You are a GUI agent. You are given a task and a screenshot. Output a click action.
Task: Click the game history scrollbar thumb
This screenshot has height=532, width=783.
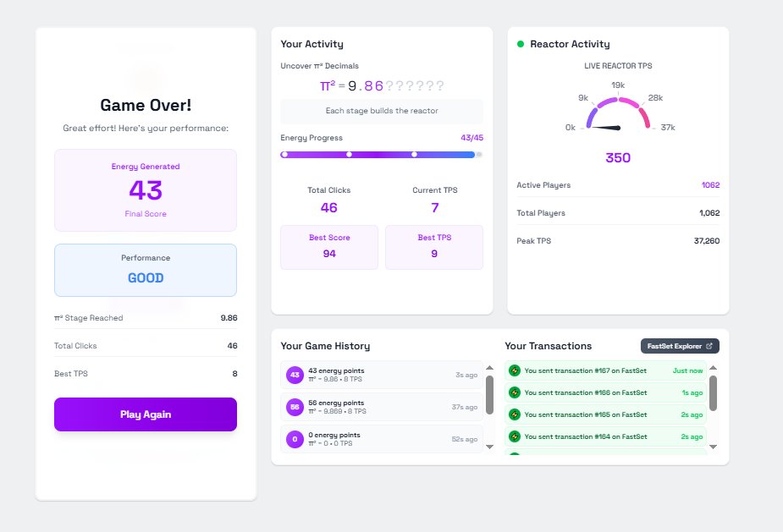coord(489,395)
